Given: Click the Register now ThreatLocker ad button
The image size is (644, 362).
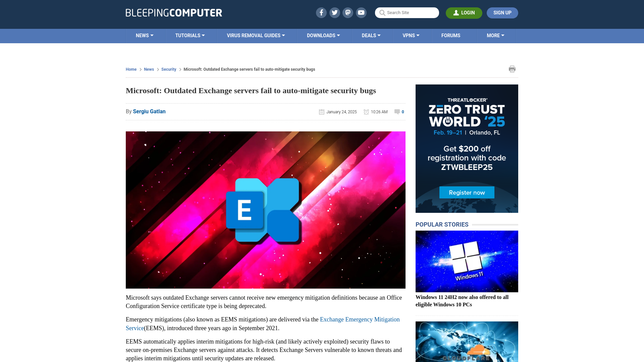Looking at the screenshot, I should coord(467,192).
